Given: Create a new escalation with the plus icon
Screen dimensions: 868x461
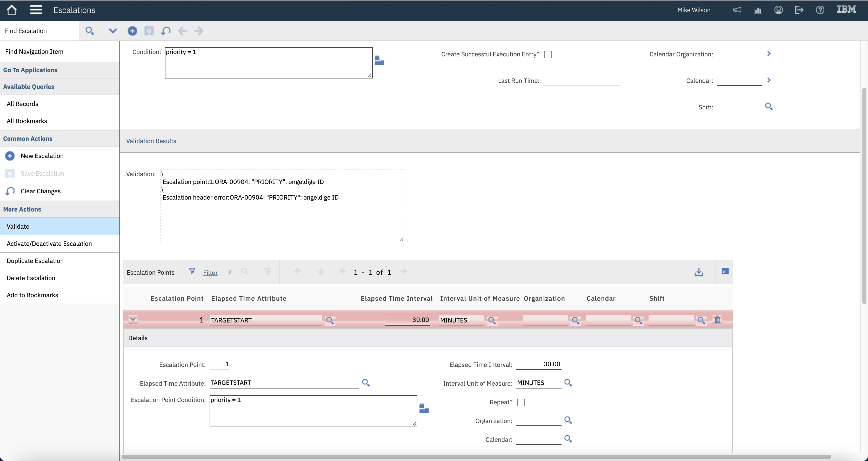Looking at the screenshot, I should point(132,31).
